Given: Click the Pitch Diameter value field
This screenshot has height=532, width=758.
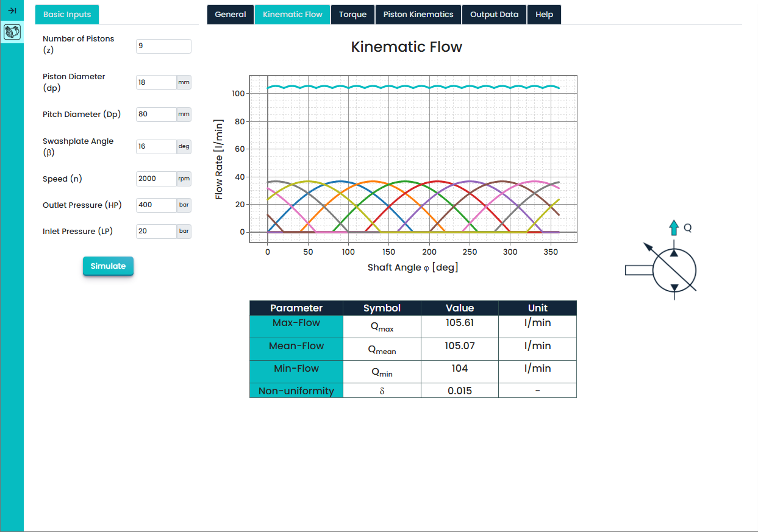Looking at the screenshot, I should pos(156,114).
